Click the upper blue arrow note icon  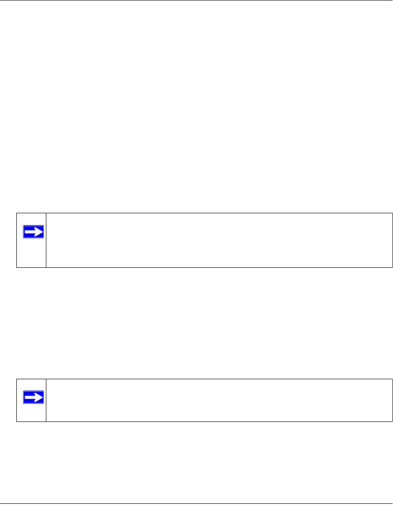[33, 232]
